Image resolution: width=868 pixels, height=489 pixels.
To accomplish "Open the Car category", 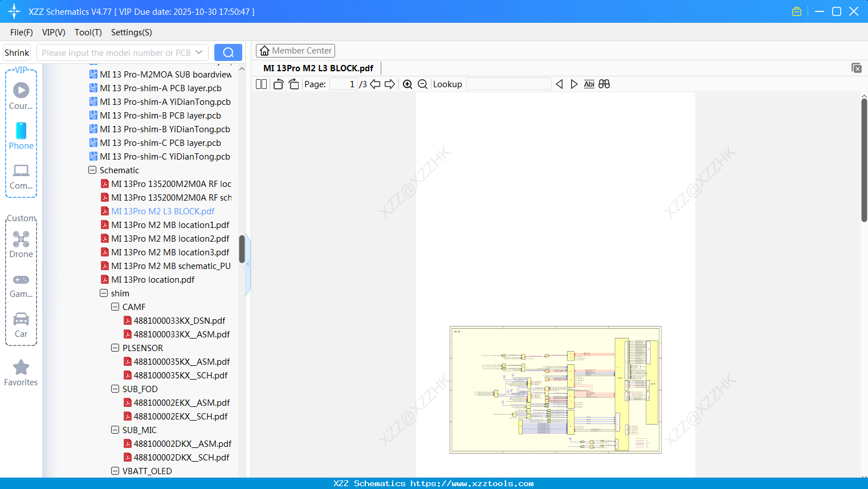I will click(x=21, y=325).
